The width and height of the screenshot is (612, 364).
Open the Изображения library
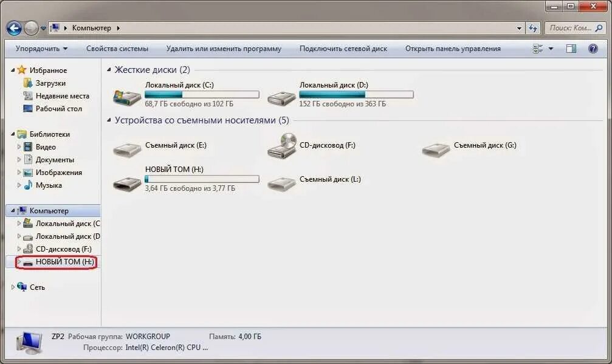pos(59,173)
